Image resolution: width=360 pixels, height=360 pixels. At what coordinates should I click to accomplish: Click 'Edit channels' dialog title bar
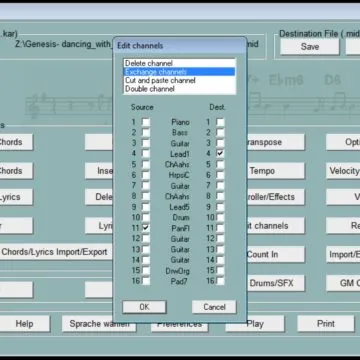pos(180,46)
